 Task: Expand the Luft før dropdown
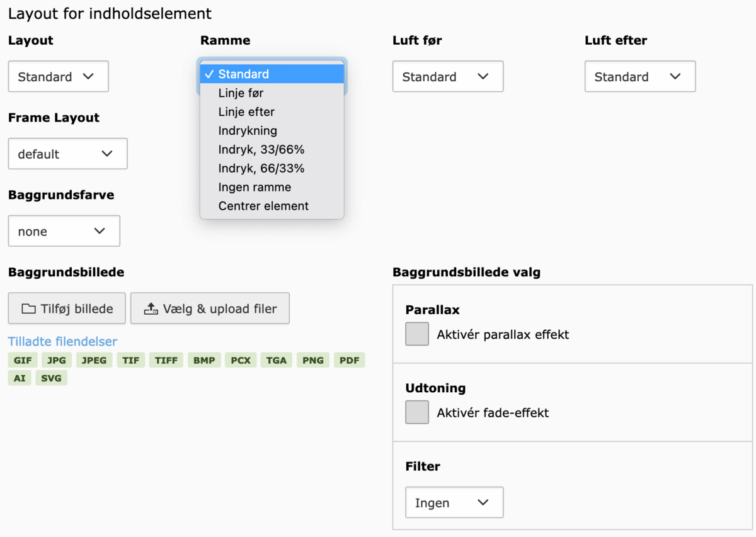(447, 77)
